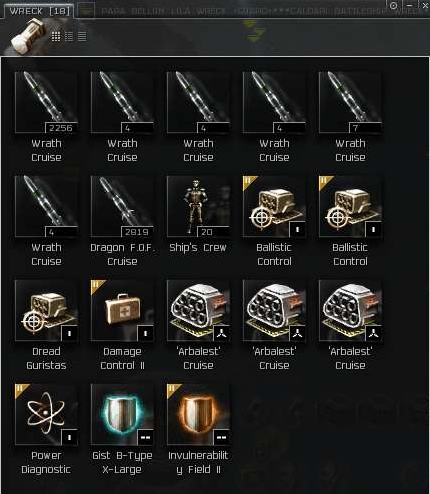The width and height of the screenshot is (430, 494).
Task: Switch to details list view mode
Action: (69, 36)
